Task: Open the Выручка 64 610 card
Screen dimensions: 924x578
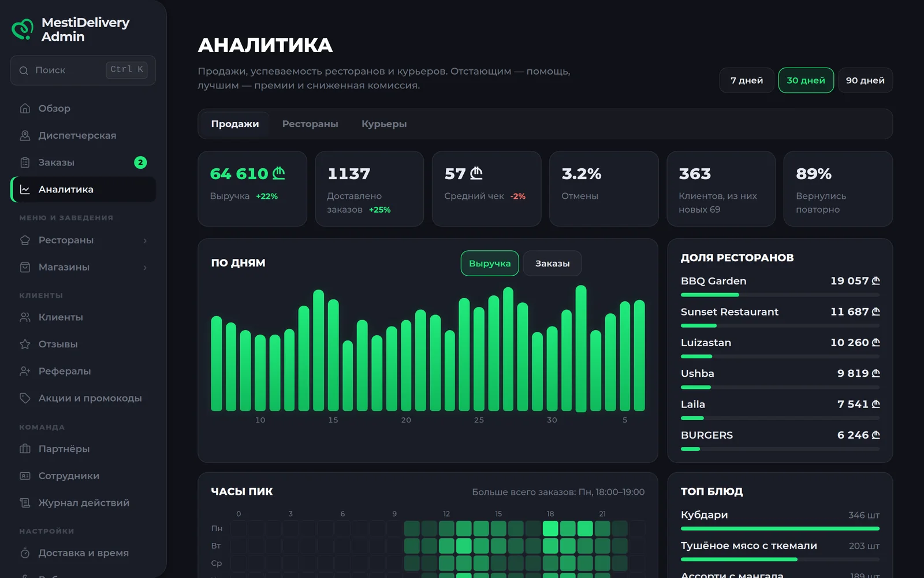Action: click(252, 188)
